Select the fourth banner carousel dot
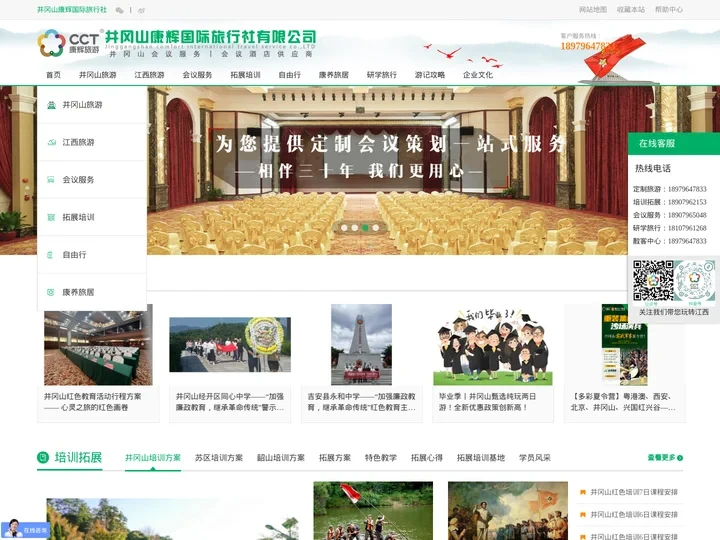 tap(376, 228)
